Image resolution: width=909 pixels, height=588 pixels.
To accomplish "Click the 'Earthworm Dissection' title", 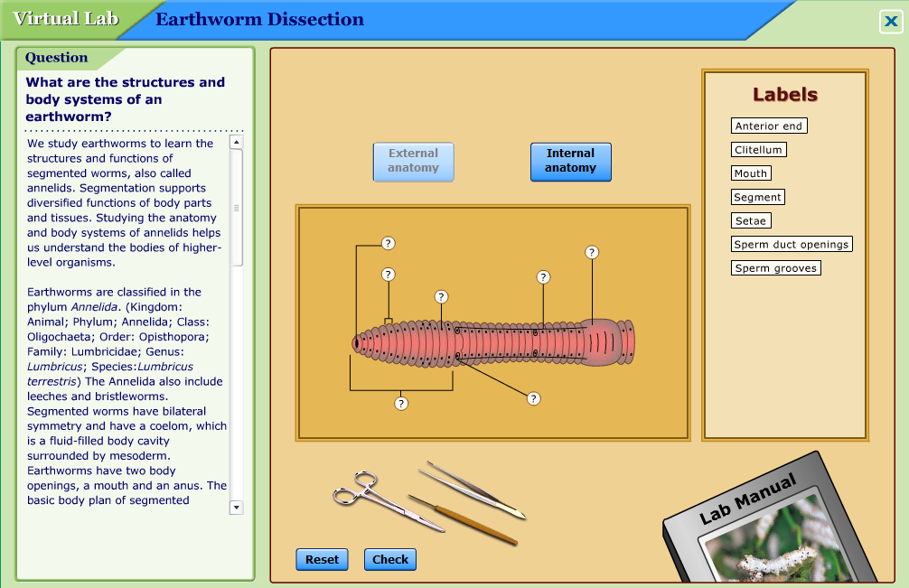I will [259, 19].
